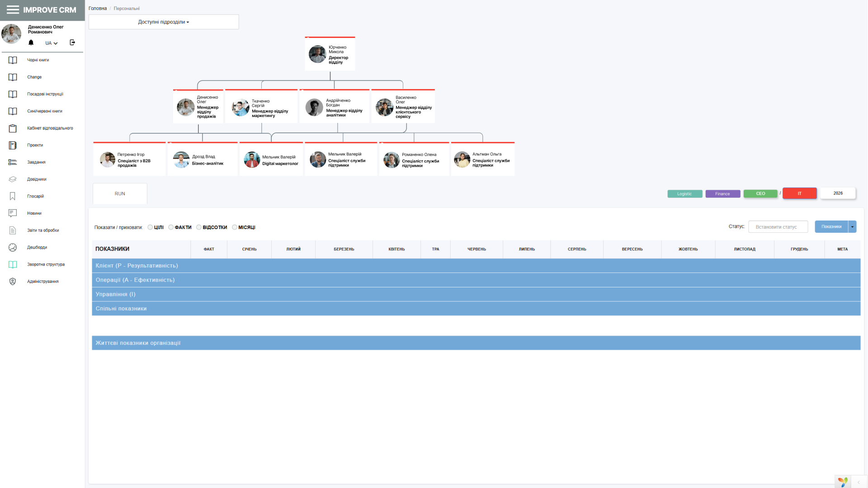868x488 pixels.
Task: Open the hamburger menu icon
Action: pos(13,10)
